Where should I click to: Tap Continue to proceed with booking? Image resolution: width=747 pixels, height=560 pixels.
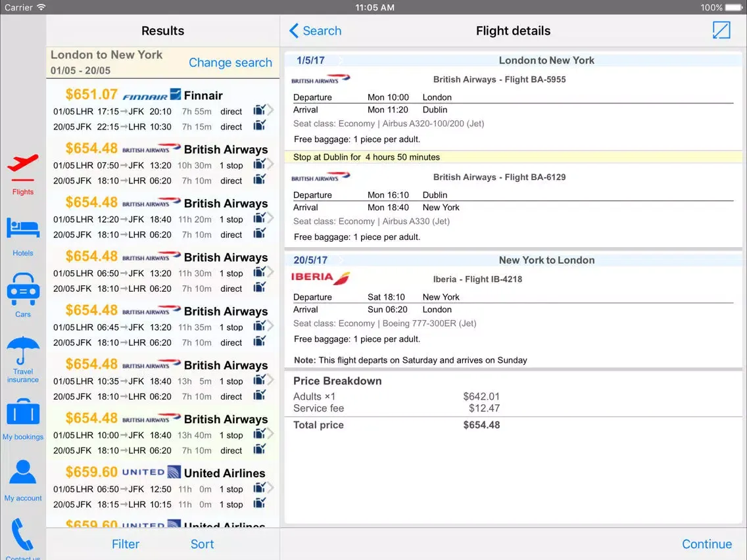[x=706, y=544]
